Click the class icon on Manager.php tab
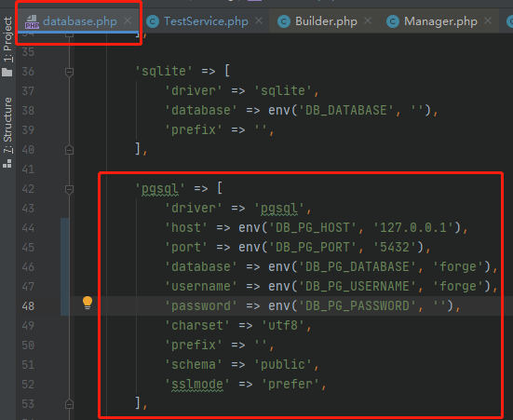Image resolution: width=513 pixels, height=420 pixels. pos(393,21)
